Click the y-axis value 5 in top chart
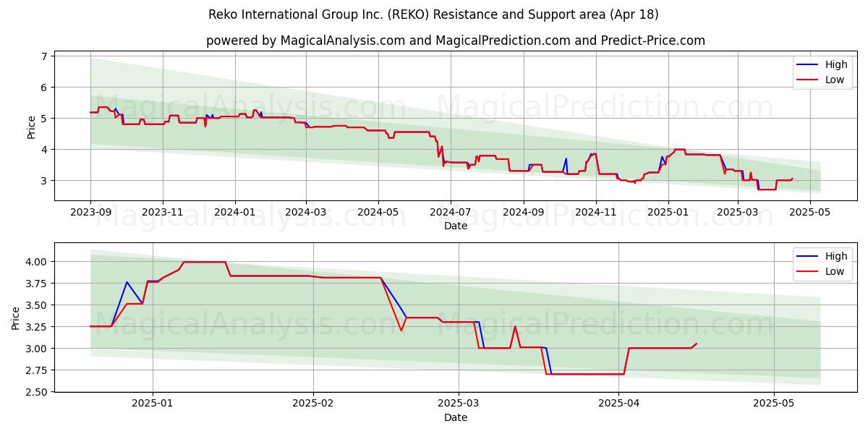Viewport: 868px width, 434px height. tap(44, 119)
